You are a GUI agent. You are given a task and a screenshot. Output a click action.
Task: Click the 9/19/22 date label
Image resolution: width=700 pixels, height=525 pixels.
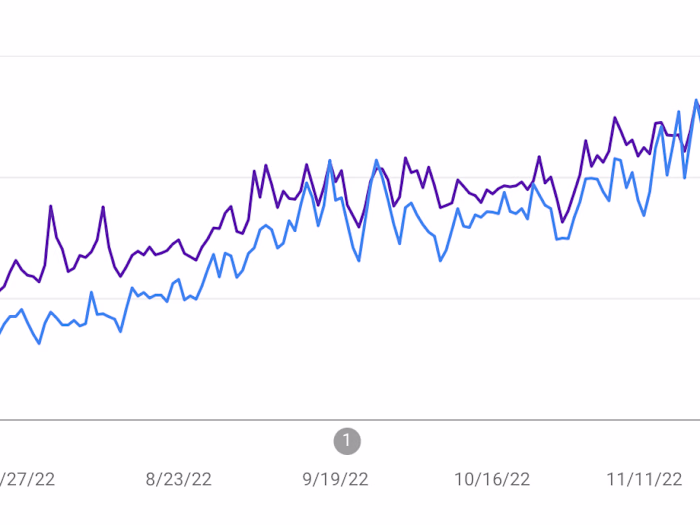[335, 479]
